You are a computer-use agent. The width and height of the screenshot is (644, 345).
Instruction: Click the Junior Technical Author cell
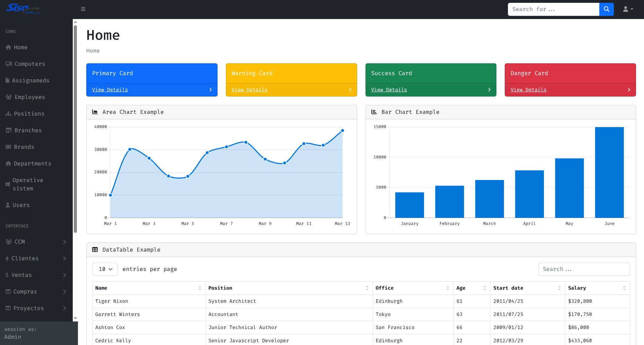289,327
